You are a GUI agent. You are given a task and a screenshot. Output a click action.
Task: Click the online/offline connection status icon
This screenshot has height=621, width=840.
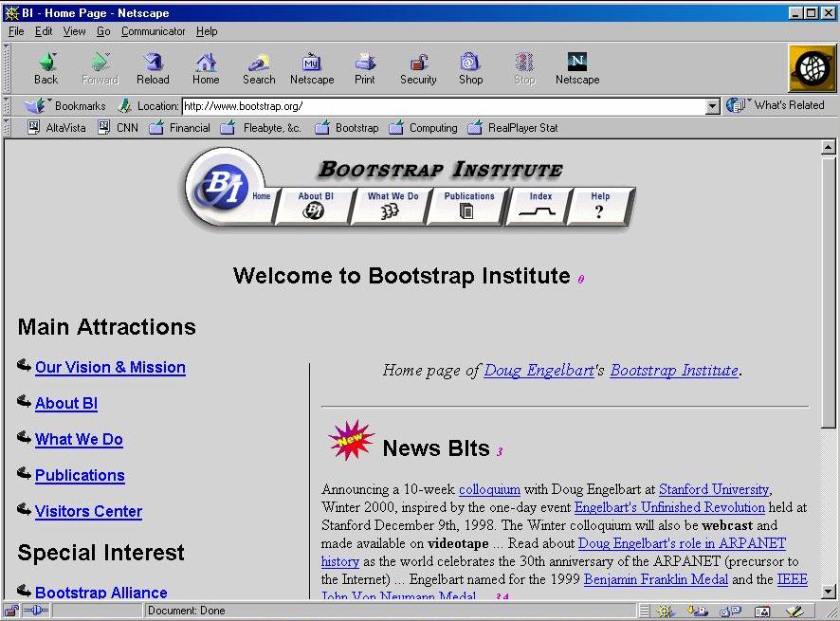coord(35,611)
